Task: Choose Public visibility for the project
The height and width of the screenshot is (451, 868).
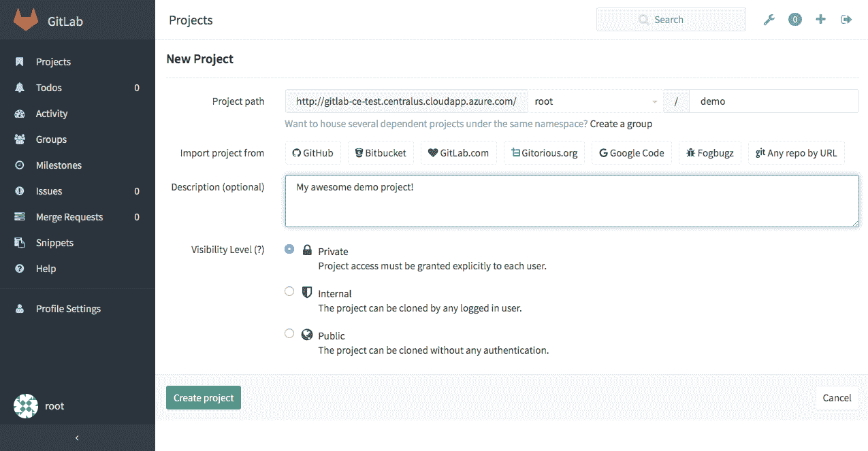Action: click(289, 333)
